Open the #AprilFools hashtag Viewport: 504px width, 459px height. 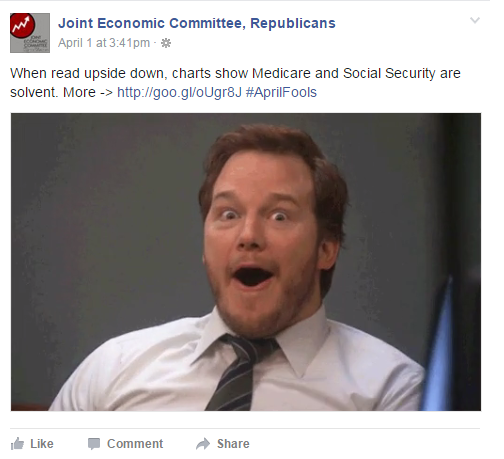pyautogui.click(x=281, y=92)
